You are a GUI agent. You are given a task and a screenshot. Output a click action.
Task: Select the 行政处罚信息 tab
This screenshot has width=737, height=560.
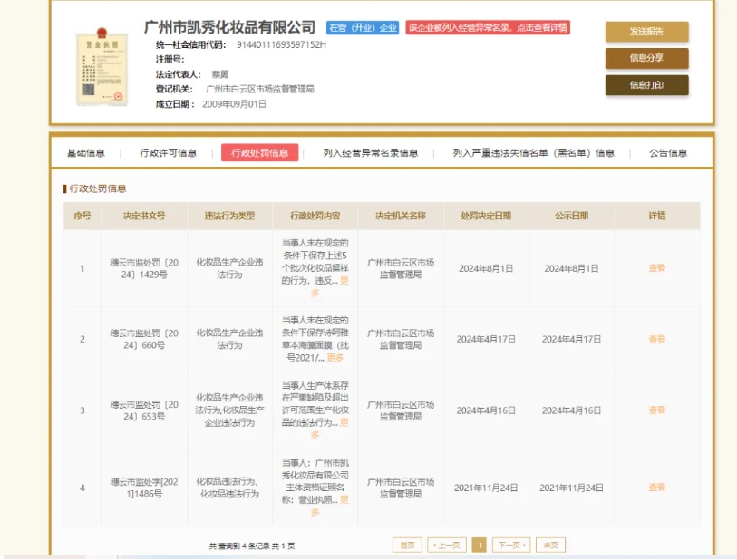coord(260,152)
